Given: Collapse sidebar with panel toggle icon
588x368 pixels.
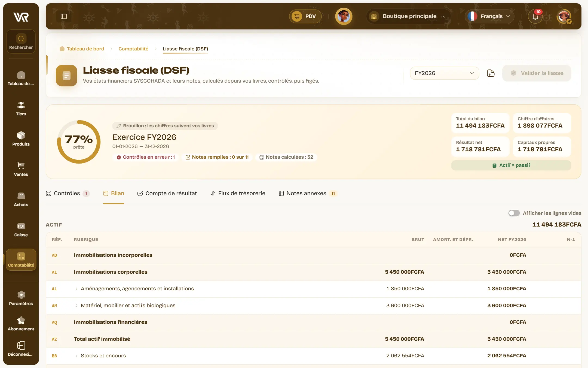Looking at the screenshot, I should coord(64,16).
